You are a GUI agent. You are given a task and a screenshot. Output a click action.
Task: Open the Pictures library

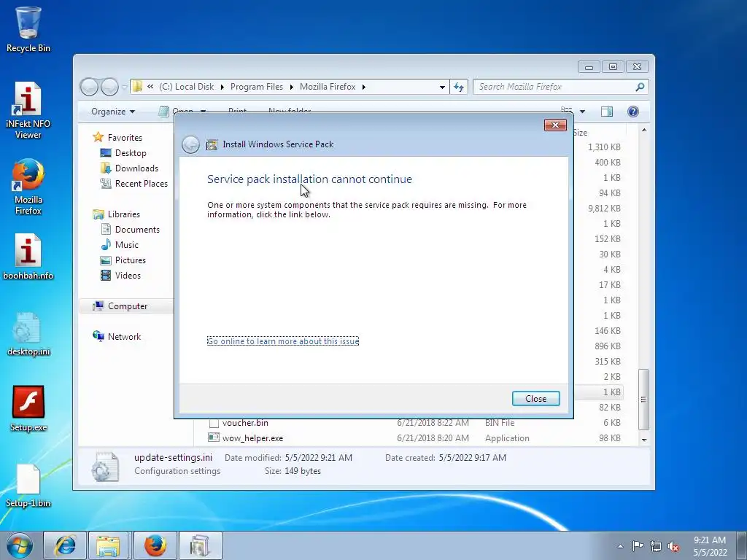click(x=130, y=260)
